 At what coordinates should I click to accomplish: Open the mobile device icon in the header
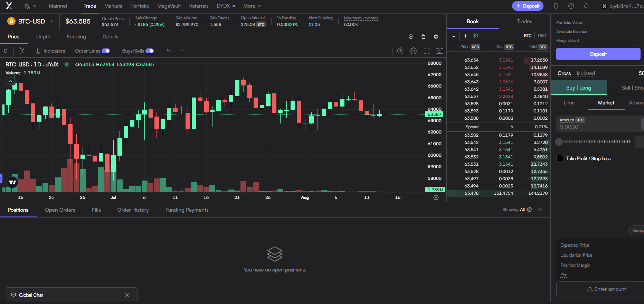tap(556, 6)
